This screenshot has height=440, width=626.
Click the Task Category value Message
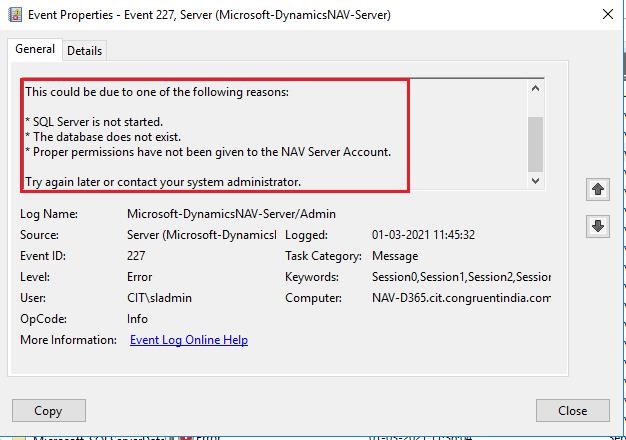tap(395, 256)
